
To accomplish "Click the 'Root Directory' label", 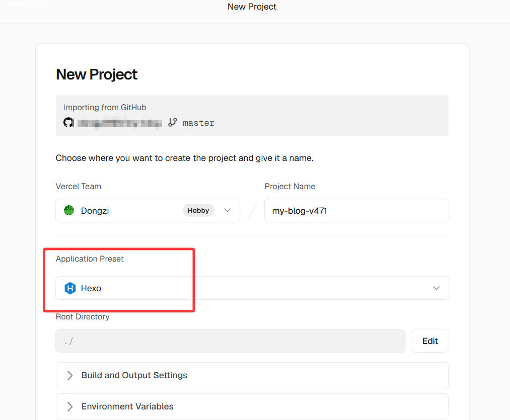I will click(x=82, y=316).
